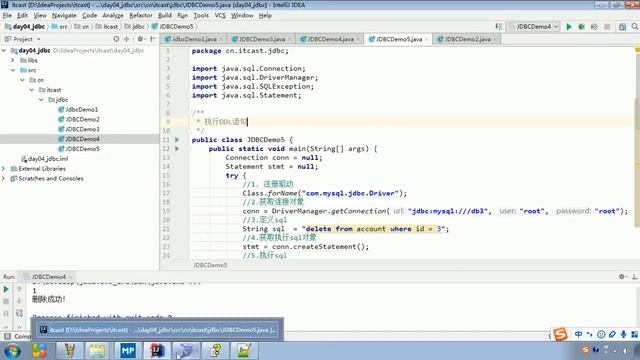The width and height of the screenshot is (640, 360).
Task: Click the scroll-from-source target icon in Project panel
Action: pyautogui.click(x=116, y=39)
